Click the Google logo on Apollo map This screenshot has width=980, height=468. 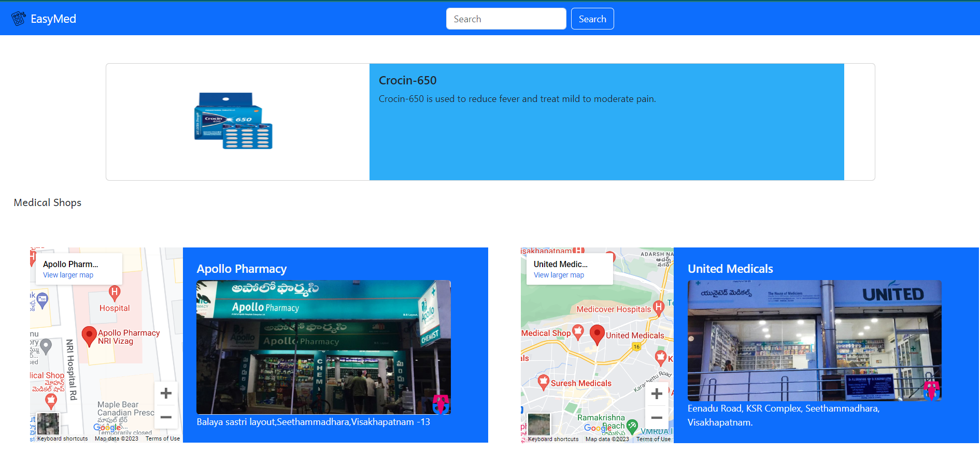pyautogui.click(x=107, y=428)
